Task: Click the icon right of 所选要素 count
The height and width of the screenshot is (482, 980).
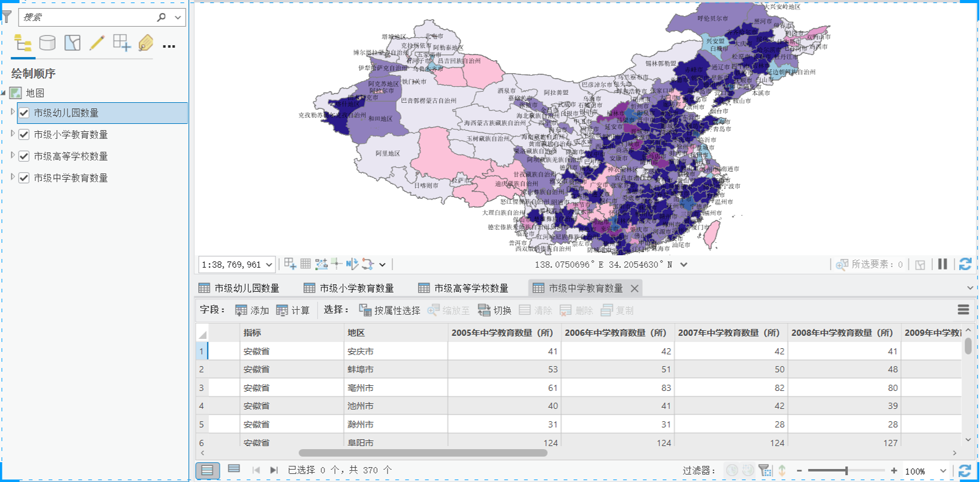Action: (921, 265)
